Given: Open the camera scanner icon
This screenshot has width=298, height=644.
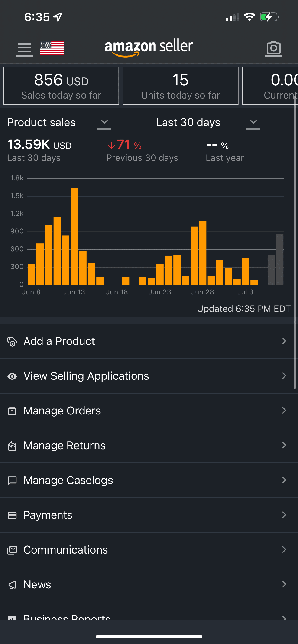Looking at the screenshot, I should coord(273,48).
